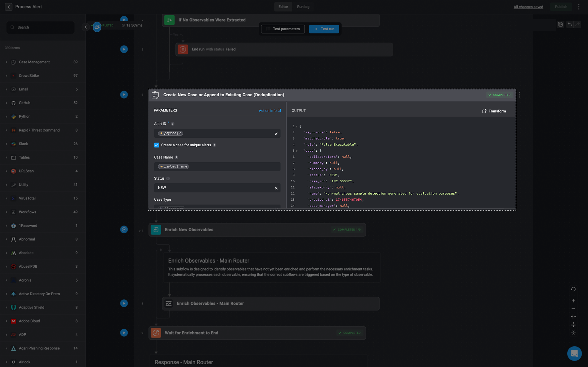Click the copy icon near the undo button
Viewport: 588px width, 367px height.
tap(560, 24)
